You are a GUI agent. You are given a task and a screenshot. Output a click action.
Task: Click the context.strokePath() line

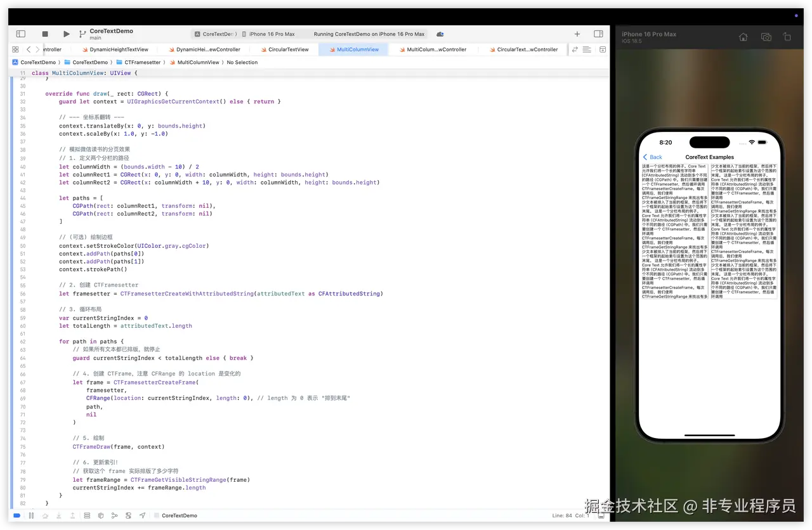coord(93,269)
